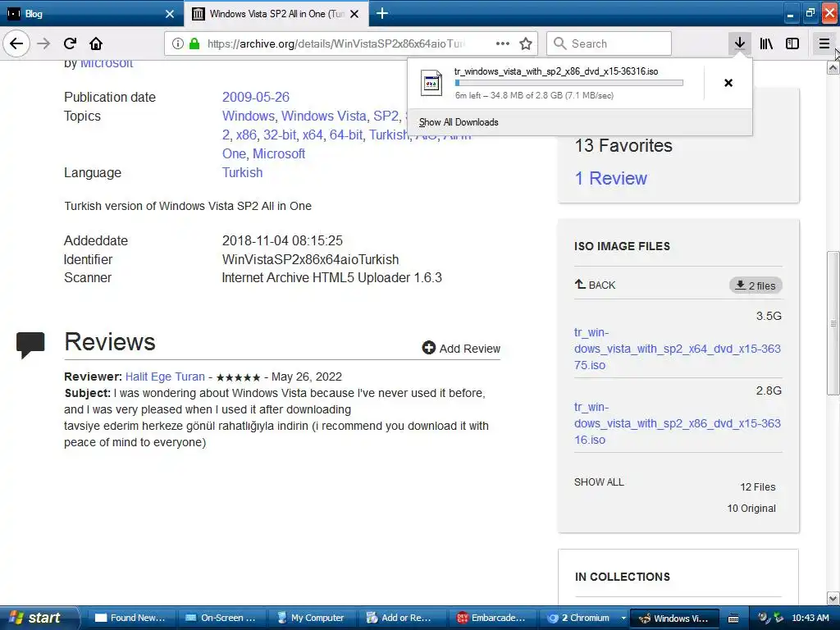Click the vertical scrollbar thumb
This screenshot has height=630, width=840.
tap(833, 323)
